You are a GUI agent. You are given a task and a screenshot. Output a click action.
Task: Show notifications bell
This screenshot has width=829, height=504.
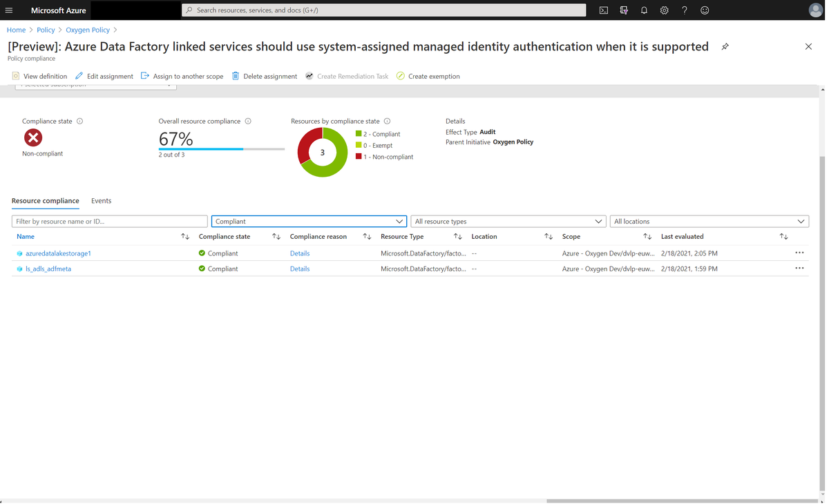tap(644, 10)
